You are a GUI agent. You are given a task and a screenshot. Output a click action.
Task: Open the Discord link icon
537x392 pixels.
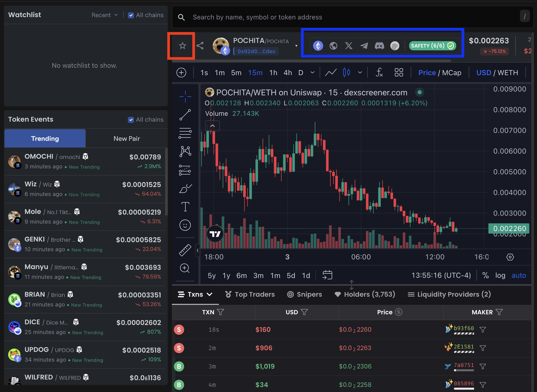point(379,46)
